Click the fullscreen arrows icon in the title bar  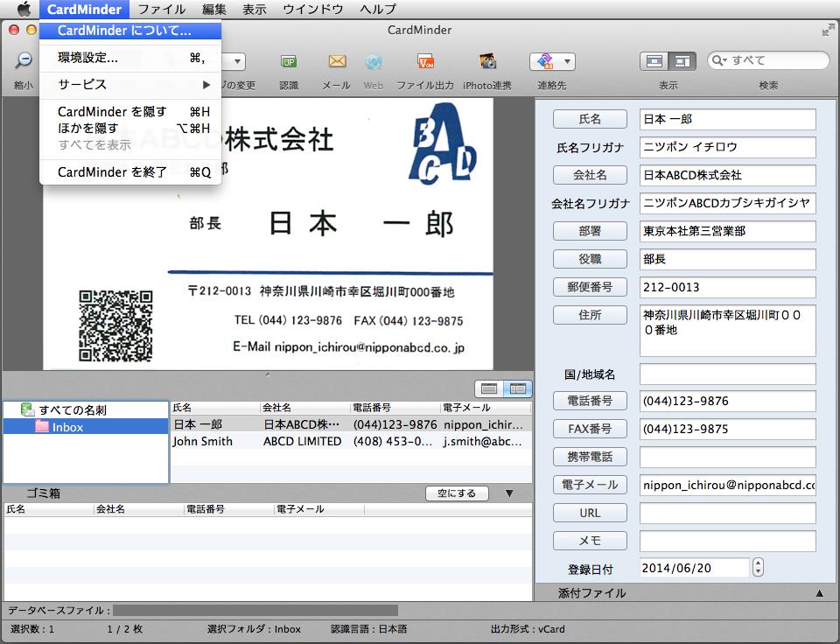click(x=828, y=30)
